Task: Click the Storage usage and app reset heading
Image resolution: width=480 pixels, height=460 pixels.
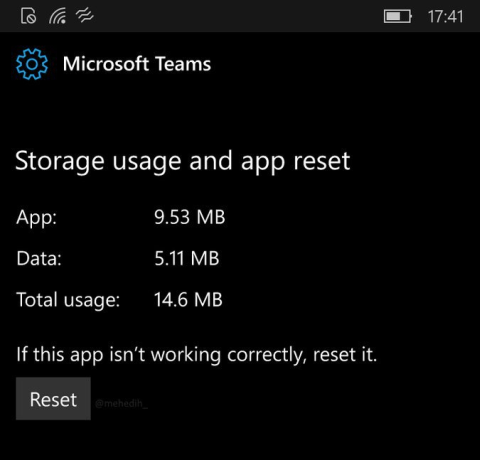Action: (x=183, y=162)
